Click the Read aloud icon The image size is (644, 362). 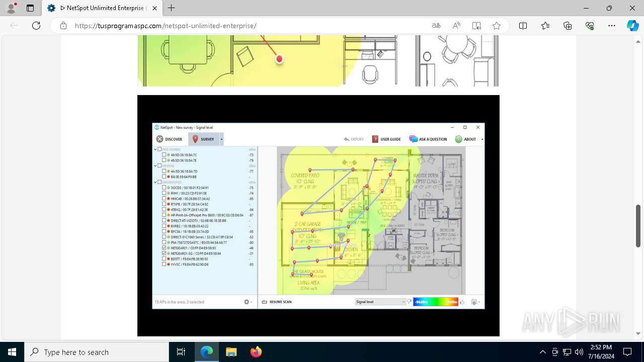coord(456,26)
